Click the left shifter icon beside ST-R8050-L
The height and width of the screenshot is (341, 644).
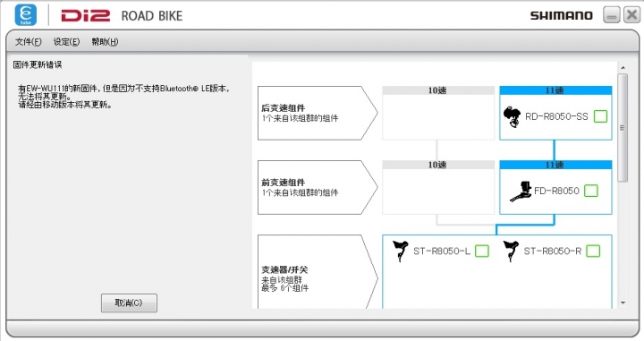400,251
